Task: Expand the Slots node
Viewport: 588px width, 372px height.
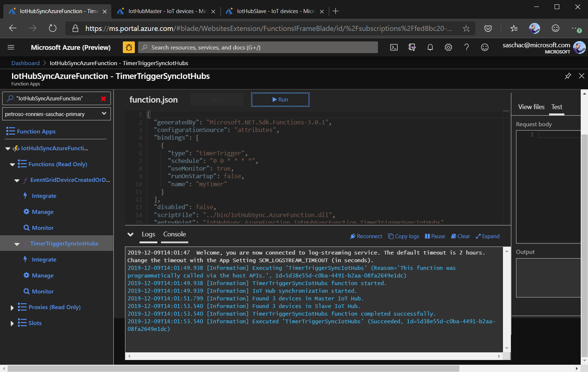Action: [x=12, y=323]
